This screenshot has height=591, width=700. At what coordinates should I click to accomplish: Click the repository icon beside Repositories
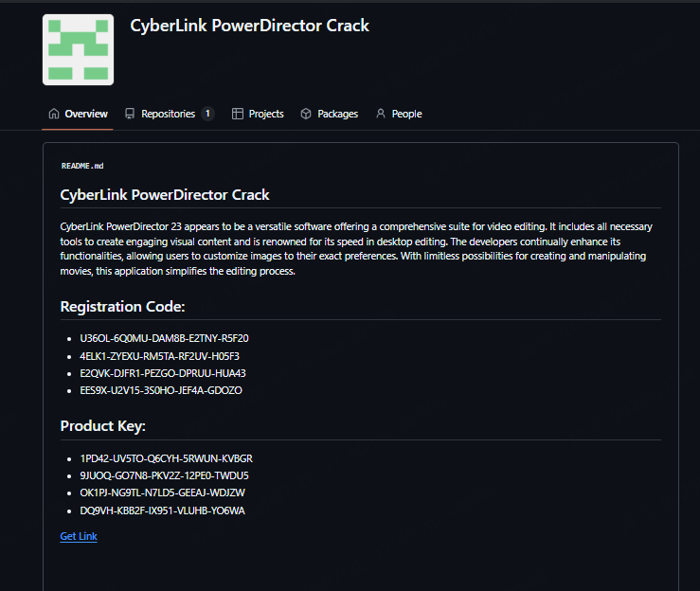coord(130,114)
